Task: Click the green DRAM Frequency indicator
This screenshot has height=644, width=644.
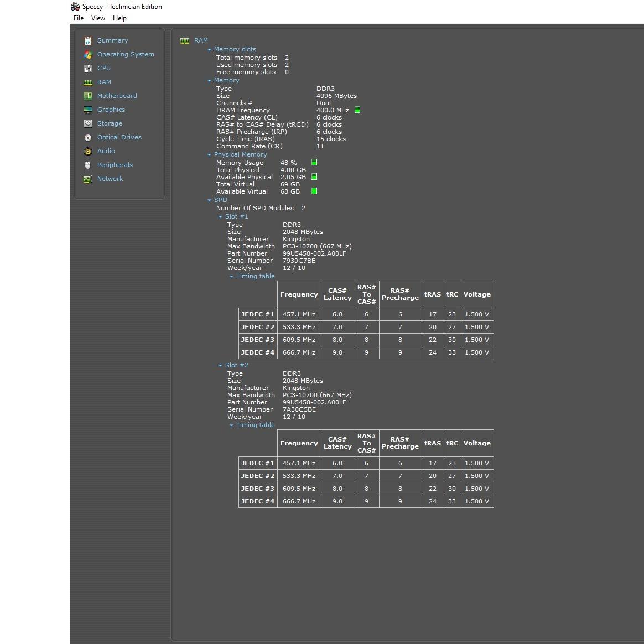Action: (x=357, y=110)
